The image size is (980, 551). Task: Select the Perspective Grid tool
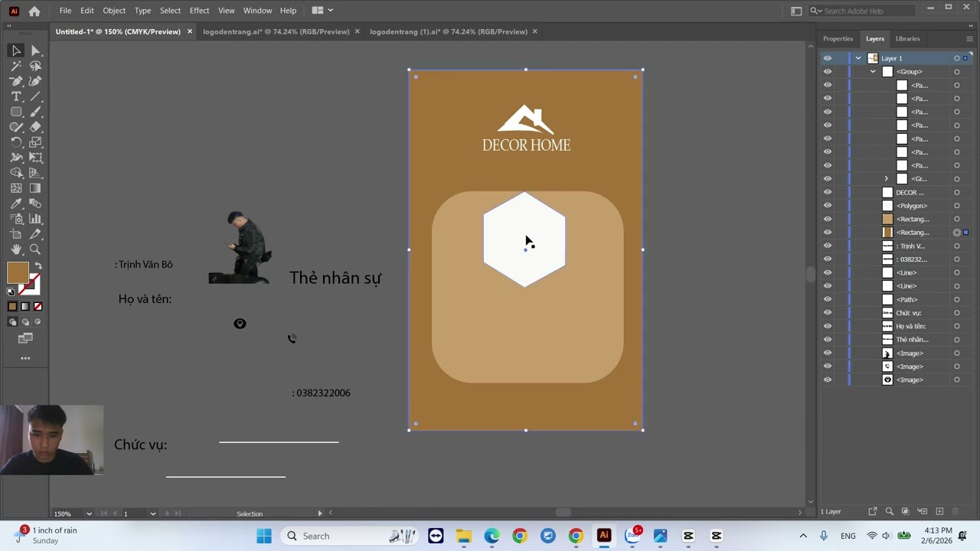pyautogui.click(x=35, y=173)
